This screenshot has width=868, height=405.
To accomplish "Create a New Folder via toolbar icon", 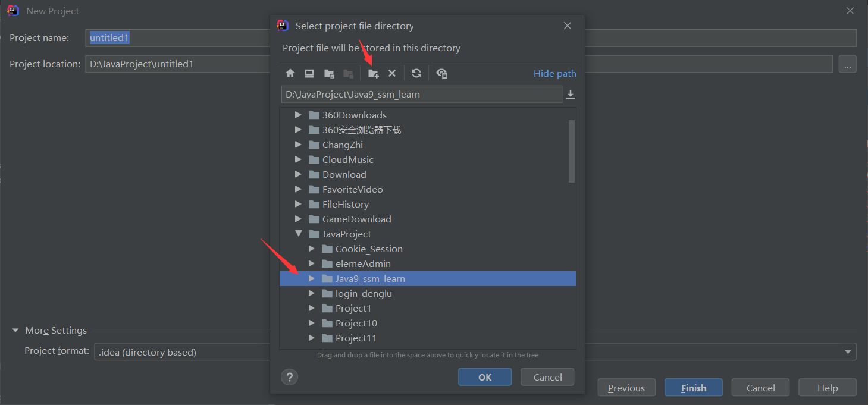I will (373, 73).
